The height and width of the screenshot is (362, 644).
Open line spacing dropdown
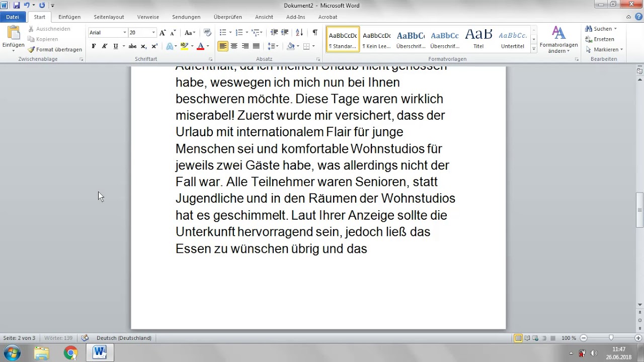pos(273,46)
